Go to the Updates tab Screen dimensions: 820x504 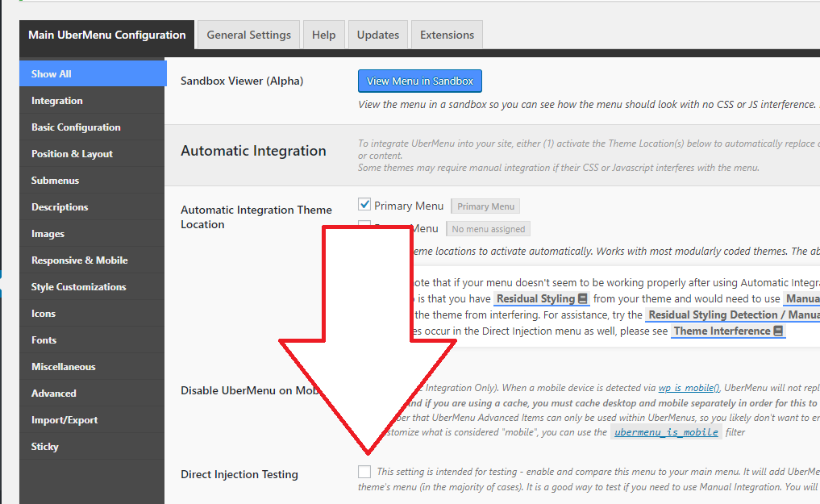[377, 35]
